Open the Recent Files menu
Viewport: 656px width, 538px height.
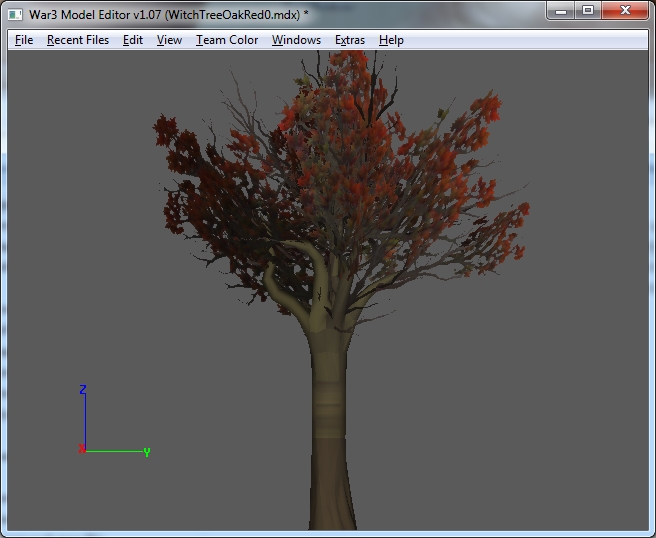click(78, 40)
